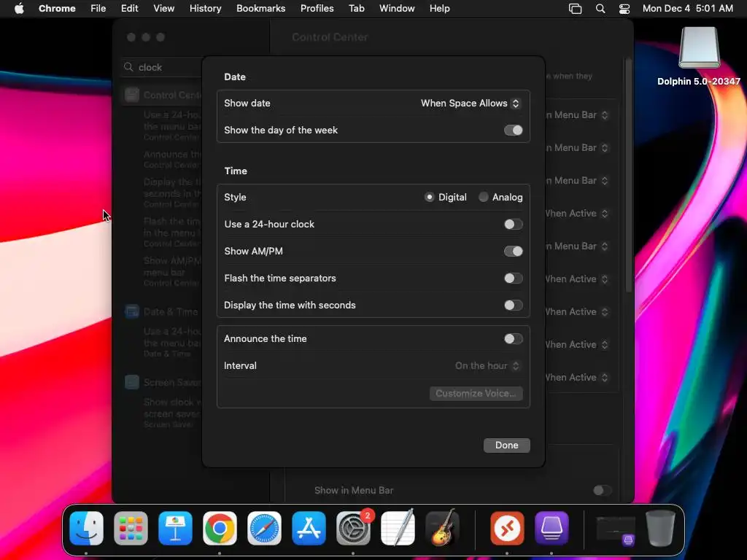Select Flash the time search result

pos(171,231)
